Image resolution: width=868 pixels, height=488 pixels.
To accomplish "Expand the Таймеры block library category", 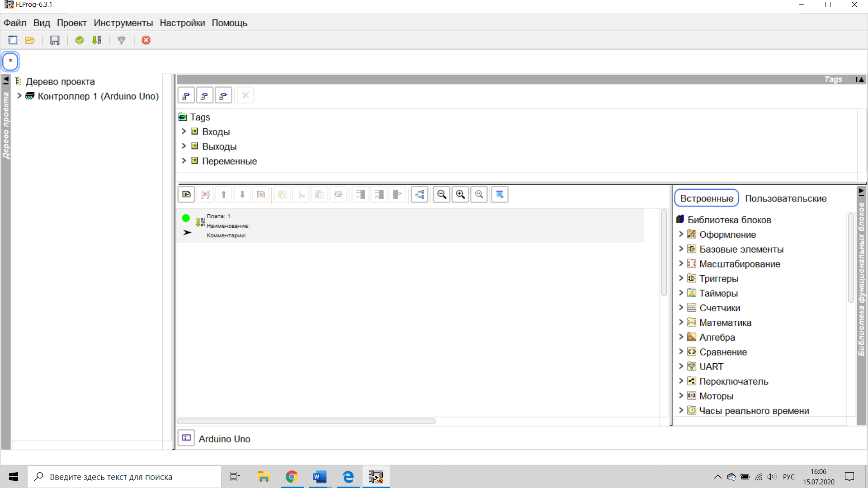I will pos(681,293).
